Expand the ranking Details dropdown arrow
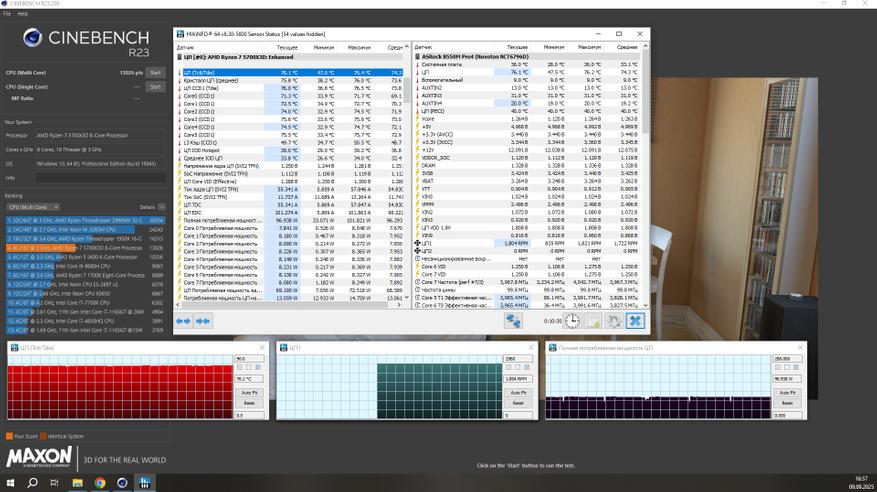 (161, 207)
